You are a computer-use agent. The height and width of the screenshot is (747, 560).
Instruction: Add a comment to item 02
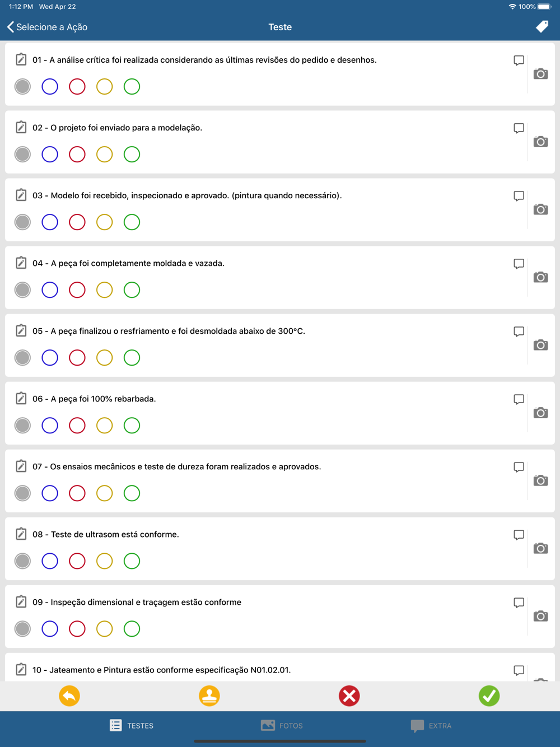(x=519, y=128)
